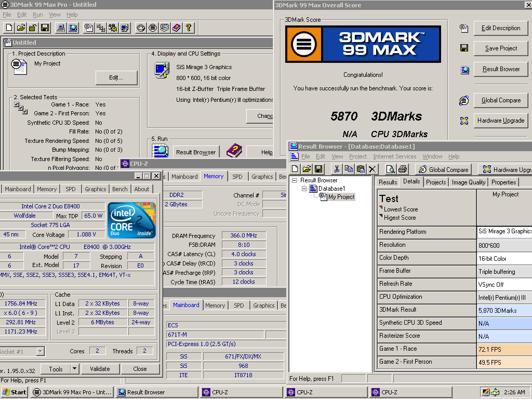Image resolution: width=532 pixels, height=399 pixels.
Task: Open File menu in 3DMark 99 Max Pro
Action: pos(7,15)
